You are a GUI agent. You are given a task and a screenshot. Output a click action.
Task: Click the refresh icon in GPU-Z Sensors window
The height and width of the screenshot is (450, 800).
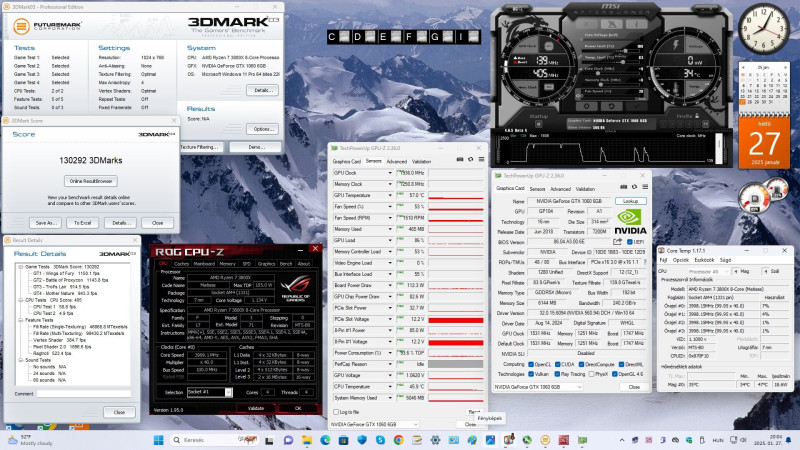[x=470, y=159]
